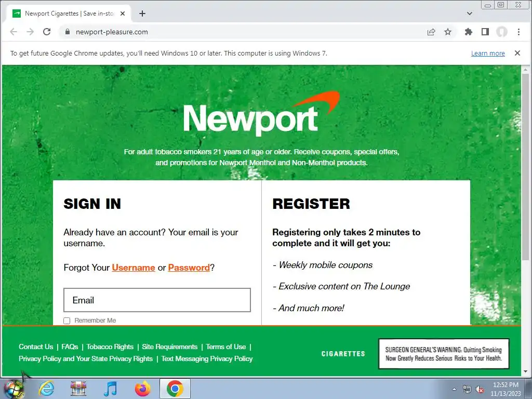Launch Internet Explorer from taskbar
The image size is (532, 399).
tap(46, 389)
